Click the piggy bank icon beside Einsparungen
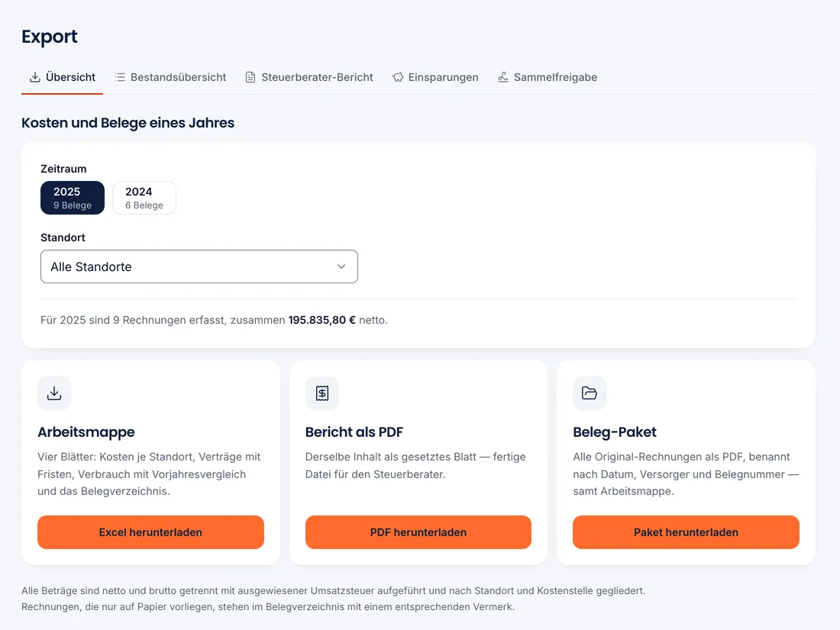Screen dimensions: 840x630 pos(398,77)
